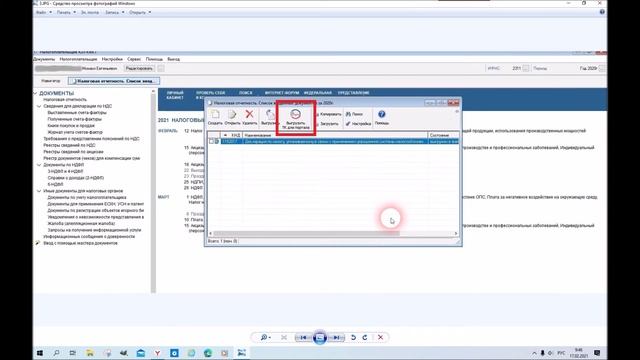
Task: Click the ЛИЧНЫЙ КАБИНЕТ banner link
Action: coord(175,95)
